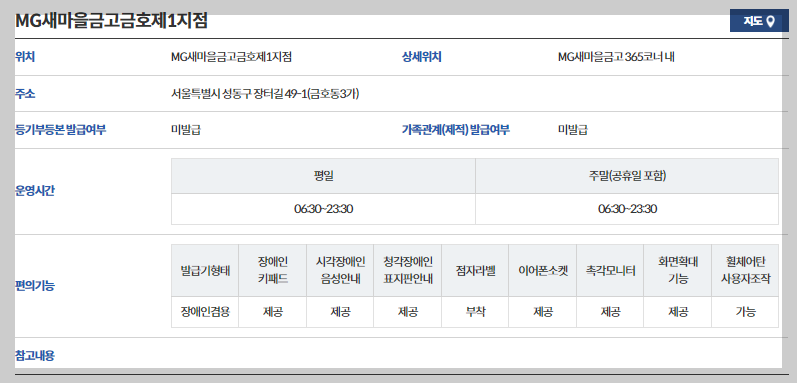Select 가능 under 휠체어탄 사용자조작

click(745, 312)
